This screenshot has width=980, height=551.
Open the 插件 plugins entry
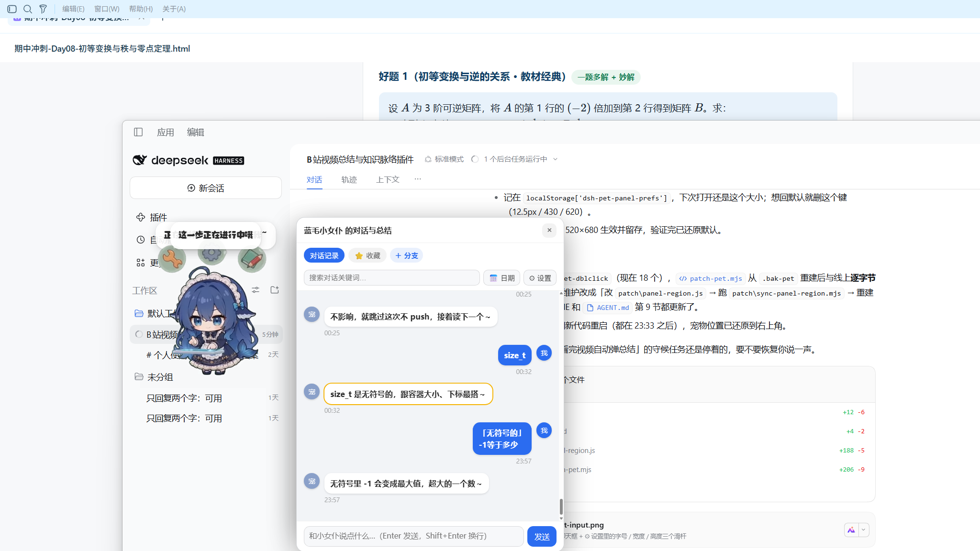tap(158, 217)
